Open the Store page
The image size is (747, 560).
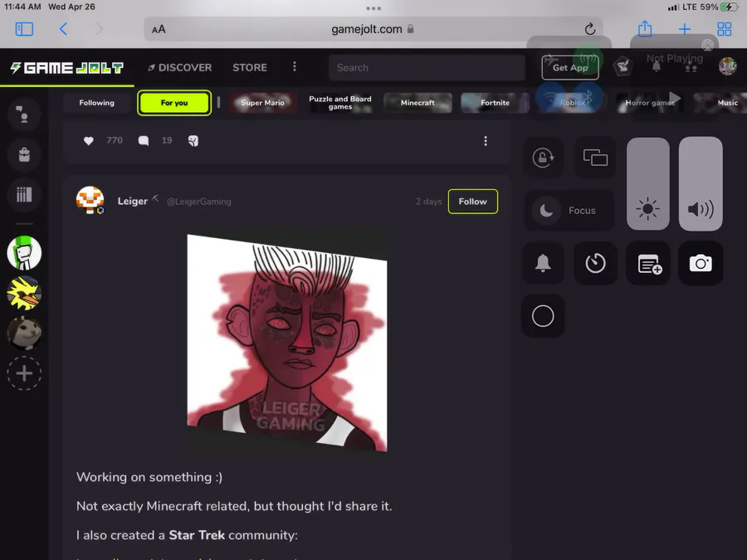250,68
